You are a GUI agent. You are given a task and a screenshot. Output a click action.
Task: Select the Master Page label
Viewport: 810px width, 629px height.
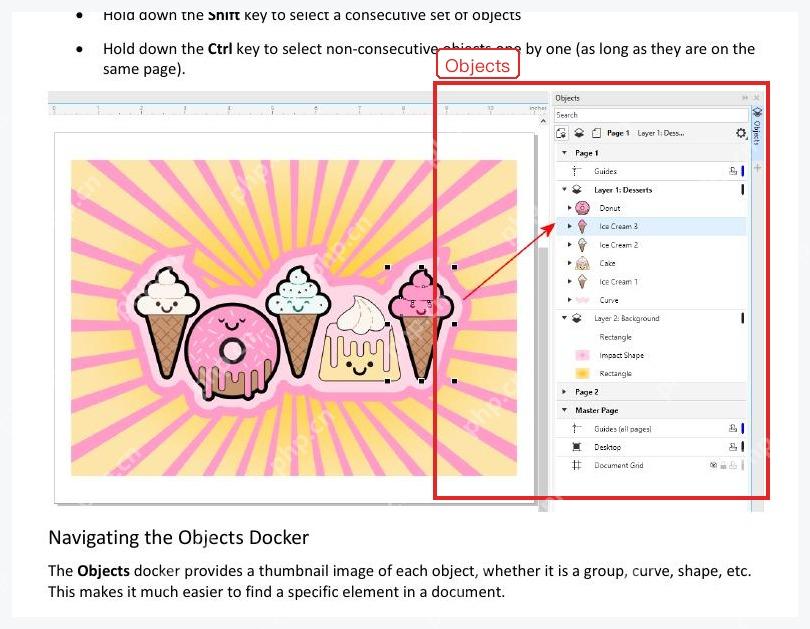(597, 411)
